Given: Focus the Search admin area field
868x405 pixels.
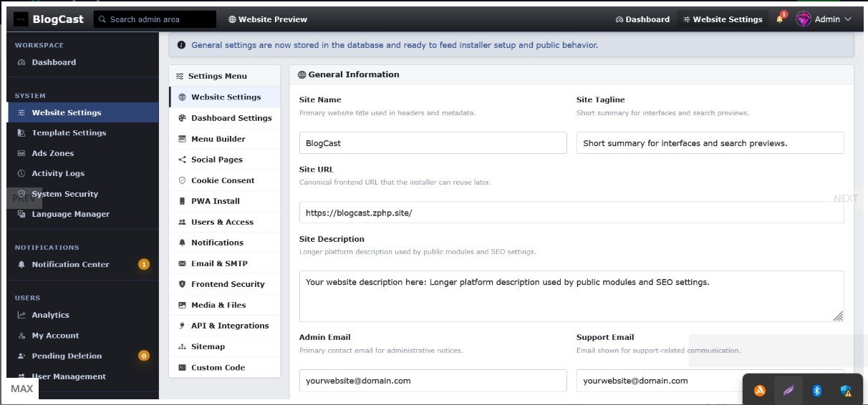Looking at the screenshot, I should coord(155,19).
